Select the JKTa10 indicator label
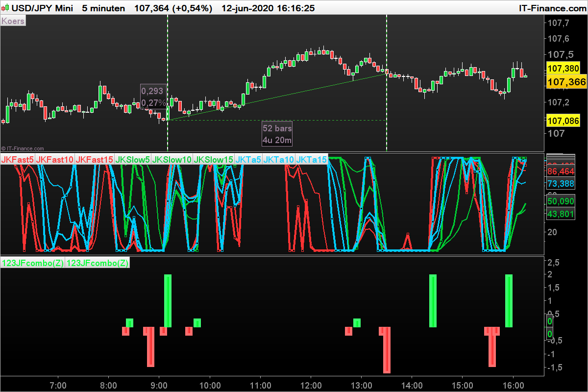Screen dimensions: 588x392 click(x=279, y=160)
